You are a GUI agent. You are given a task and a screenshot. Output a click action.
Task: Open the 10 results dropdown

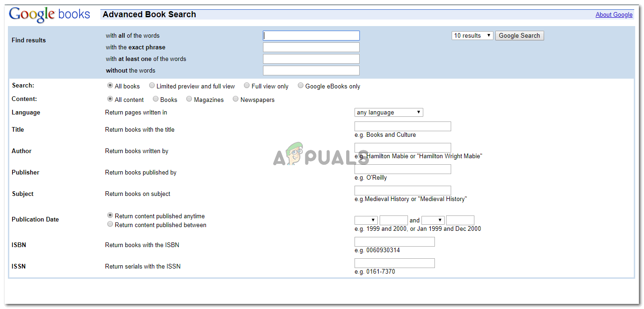point(472,36)
